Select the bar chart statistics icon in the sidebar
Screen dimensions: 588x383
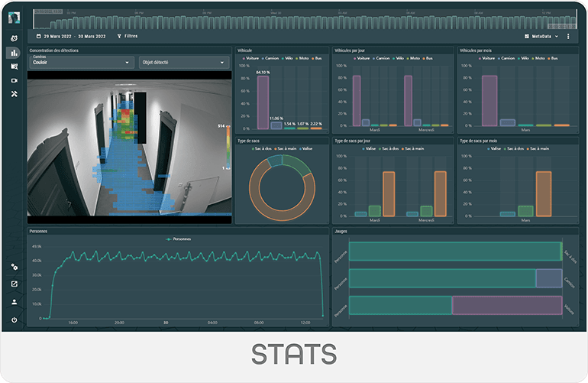point(15,53)
